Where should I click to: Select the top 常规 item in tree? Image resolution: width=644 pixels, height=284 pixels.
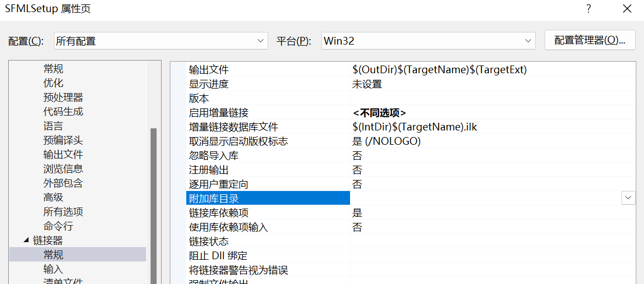(x=53, y=69)
